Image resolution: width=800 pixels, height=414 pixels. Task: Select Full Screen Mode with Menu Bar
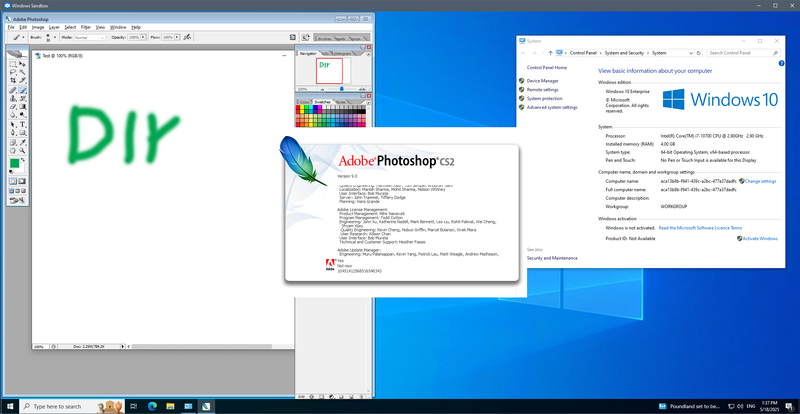(18, 191)
